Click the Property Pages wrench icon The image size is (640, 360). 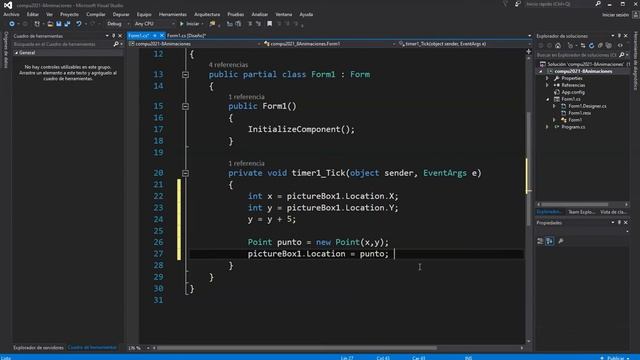[561, 241]
